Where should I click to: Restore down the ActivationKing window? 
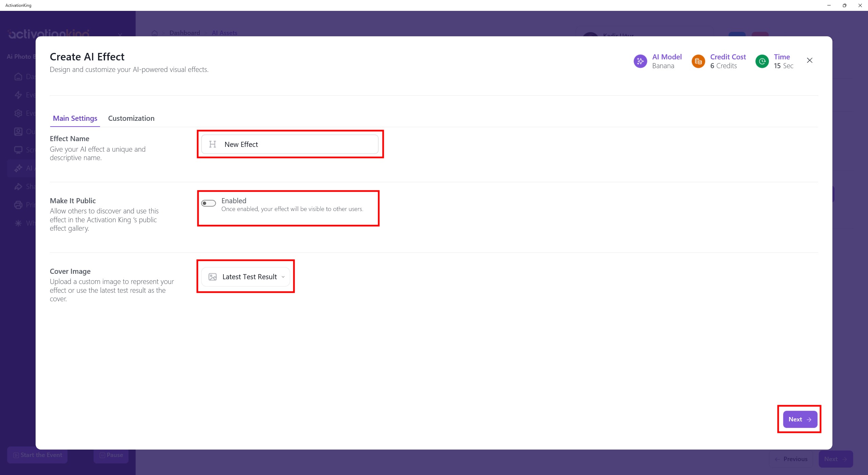point(844,5)
